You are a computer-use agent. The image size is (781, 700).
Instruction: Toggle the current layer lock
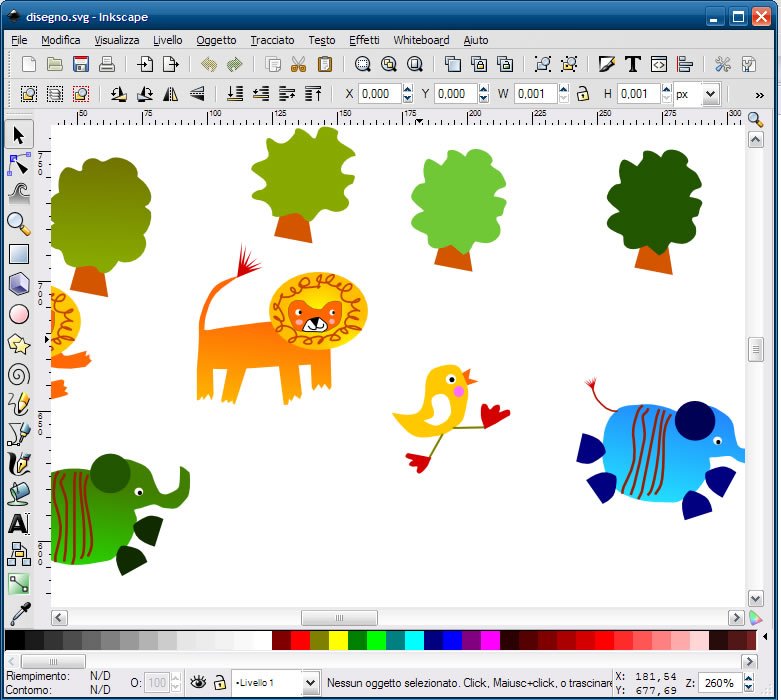219,682
